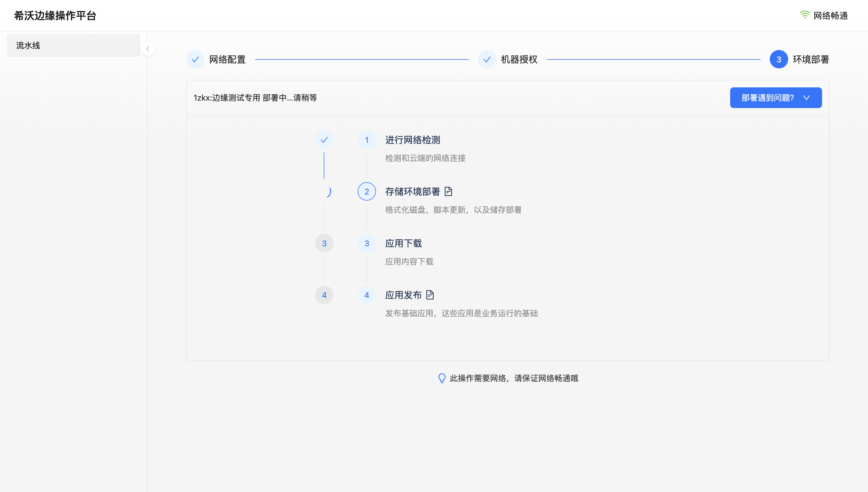Click the tip 此操作需要网络,请保证网络畅通哦
This screenshot has height=492, width=868.
pyautogui.click(x=514, y=378)
